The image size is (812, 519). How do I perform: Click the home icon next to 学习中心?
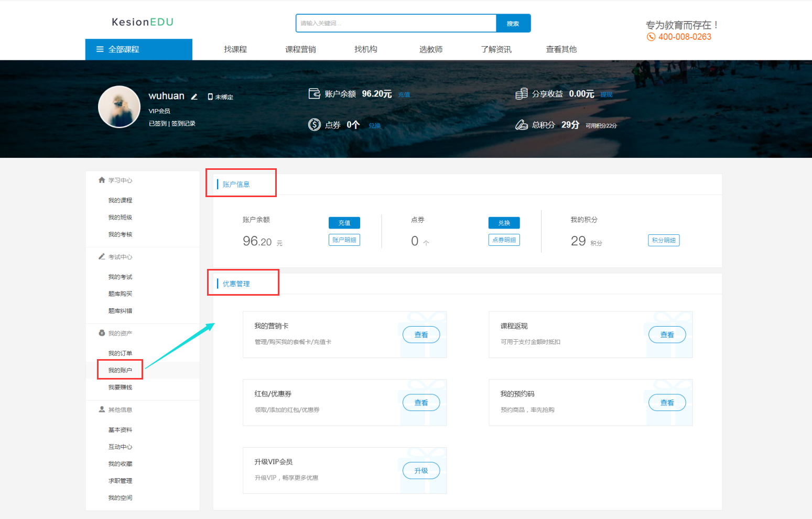[x=101, y=180]
